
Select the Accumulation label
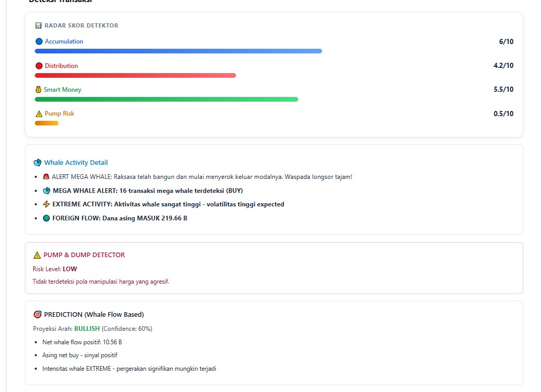[64, 41]
